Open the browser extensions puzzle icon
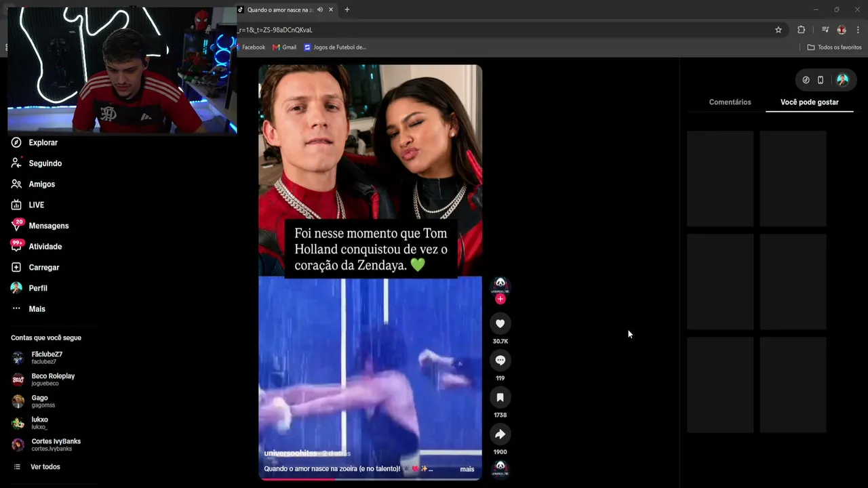 802,30
